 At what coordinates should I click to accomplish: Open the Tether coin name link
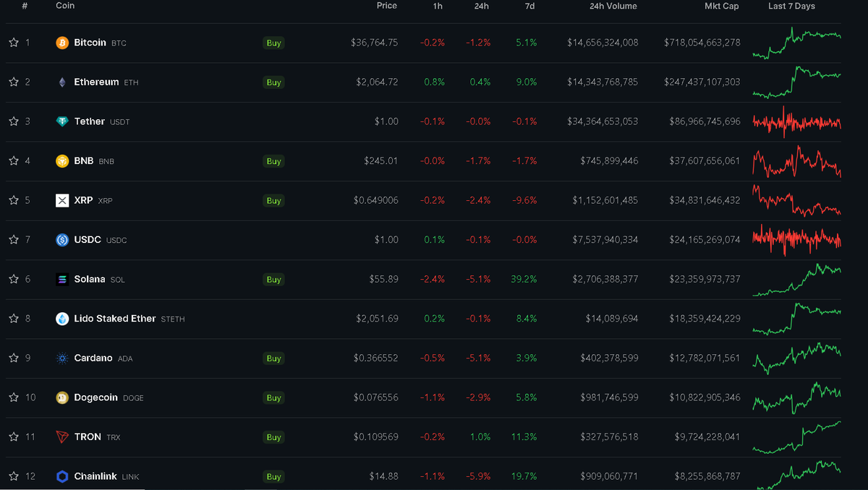click(x=89, y=121)
